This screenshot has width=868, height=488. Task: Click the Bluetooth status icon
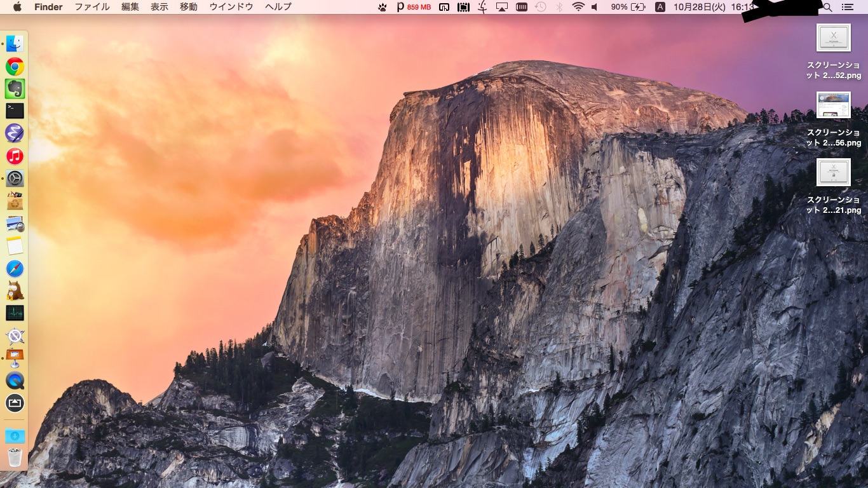click(559, 7)
